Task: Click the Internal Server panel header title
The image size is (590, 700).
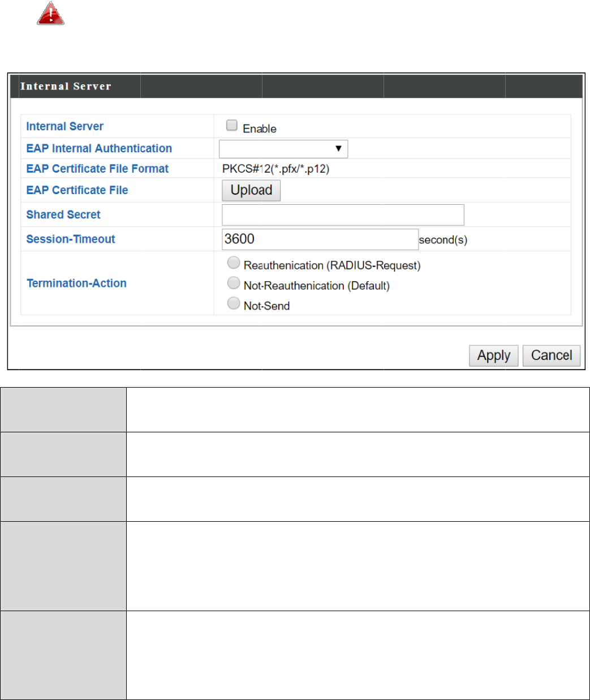Action: tap(66, 87)
